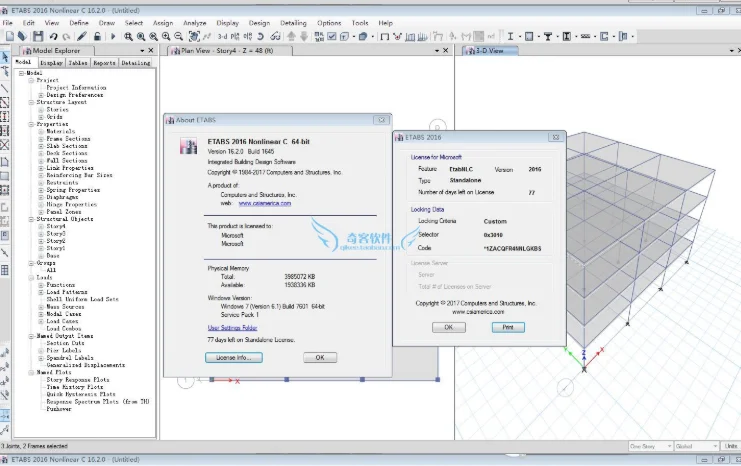Click OK in the About ETABS dialog
Image resolution: width=741 pixels, height=466 pixels.
[320, 358]
